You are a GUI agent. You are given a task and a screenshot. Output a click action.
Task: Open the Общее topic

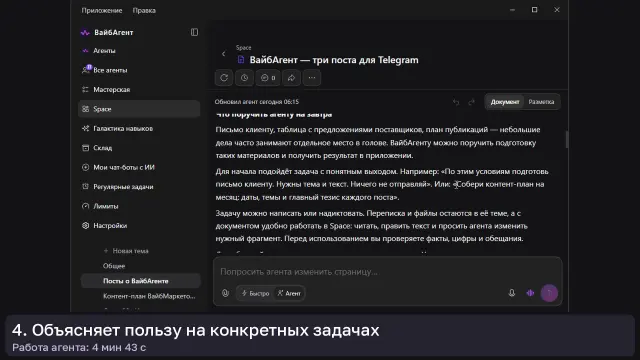114,266
